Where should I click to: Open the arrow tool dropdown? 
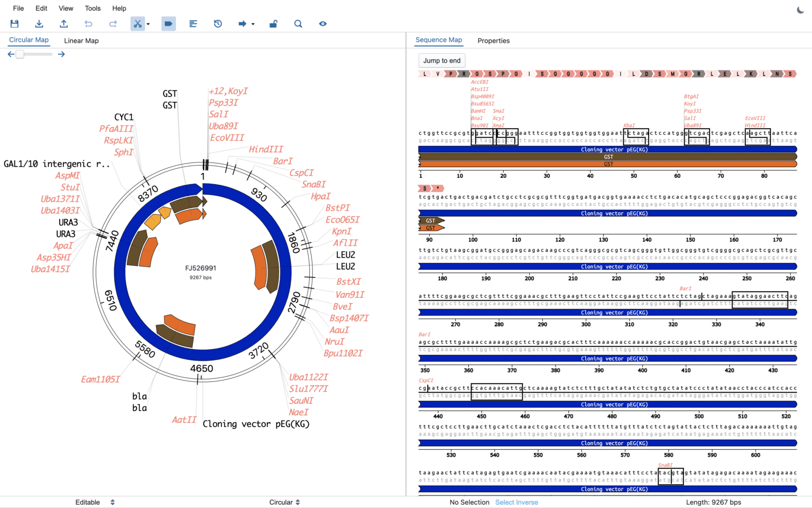253,23
